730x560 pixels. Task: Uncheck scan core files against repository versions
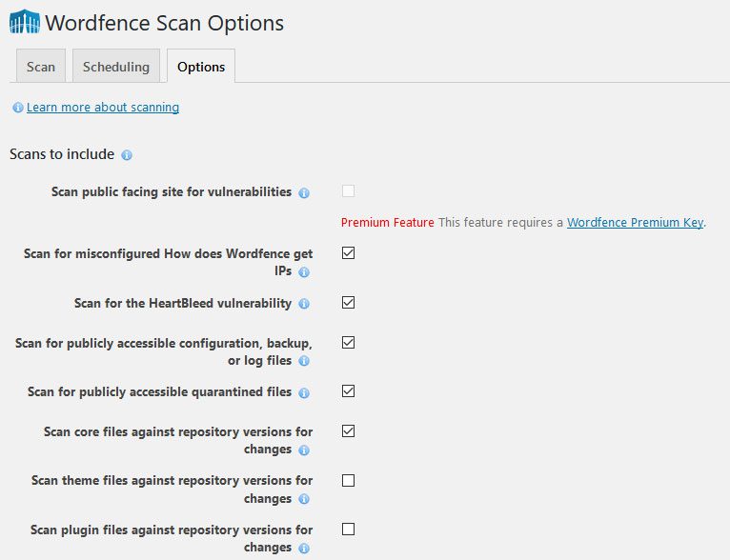pos(348,431)
